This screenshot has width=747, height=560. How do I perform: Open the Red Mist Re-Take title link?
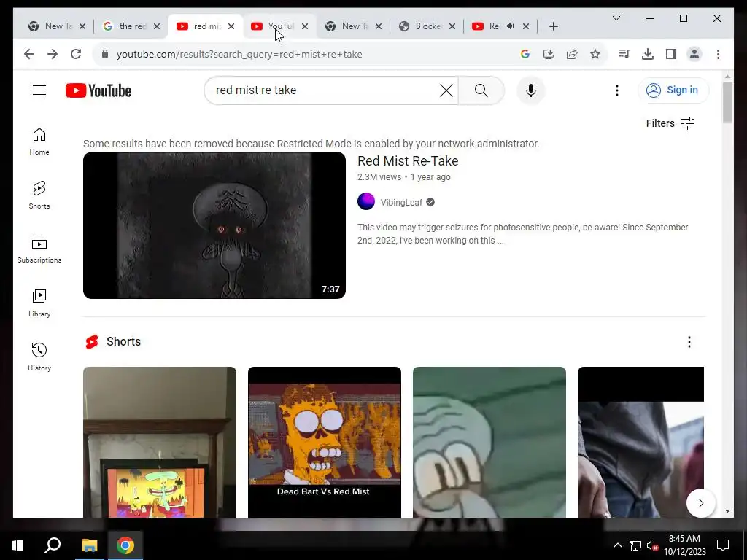point(408,161)
